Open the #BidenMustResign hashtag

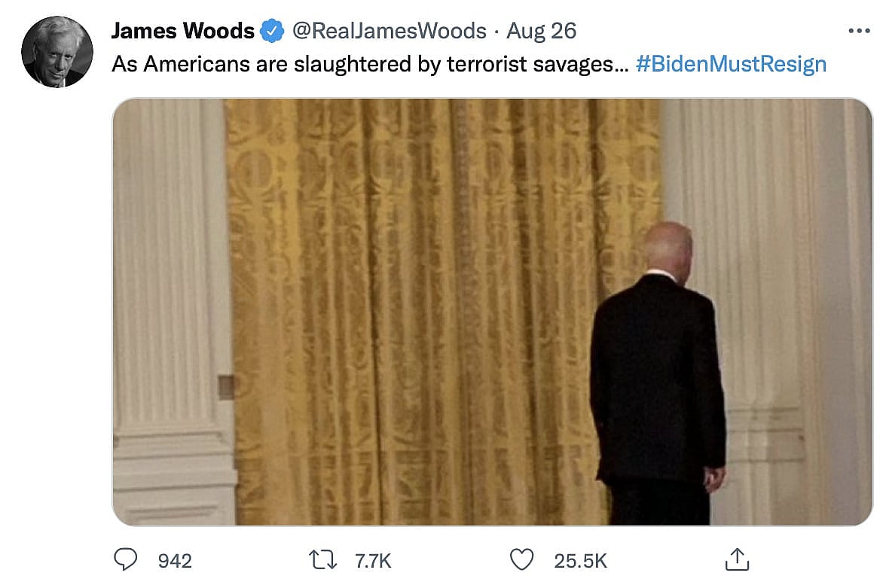pyautogui.click(x=731, y=64)
